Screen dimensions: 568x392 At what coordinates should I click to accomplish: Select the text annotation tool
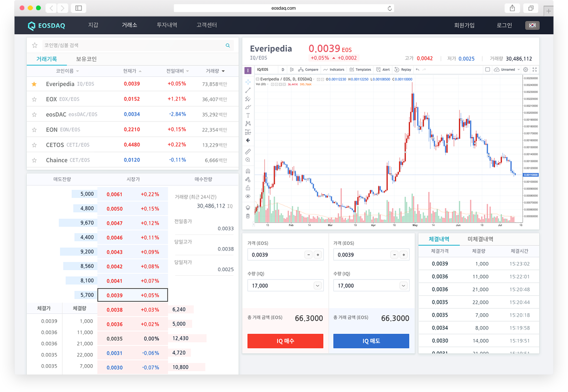(x=248, y=115)
